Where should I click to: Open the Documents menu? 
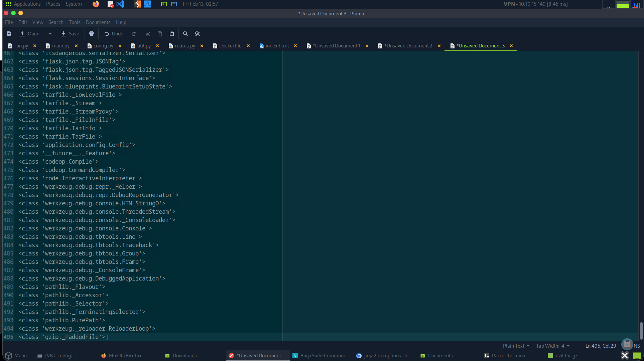98,22
